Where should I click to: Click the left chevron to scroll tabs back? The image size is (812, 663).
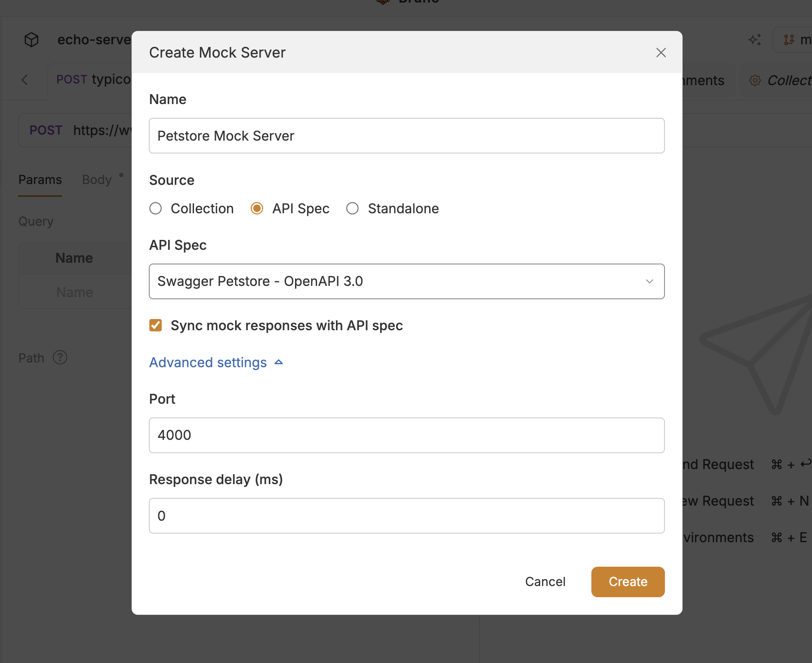tap(25, 80)
